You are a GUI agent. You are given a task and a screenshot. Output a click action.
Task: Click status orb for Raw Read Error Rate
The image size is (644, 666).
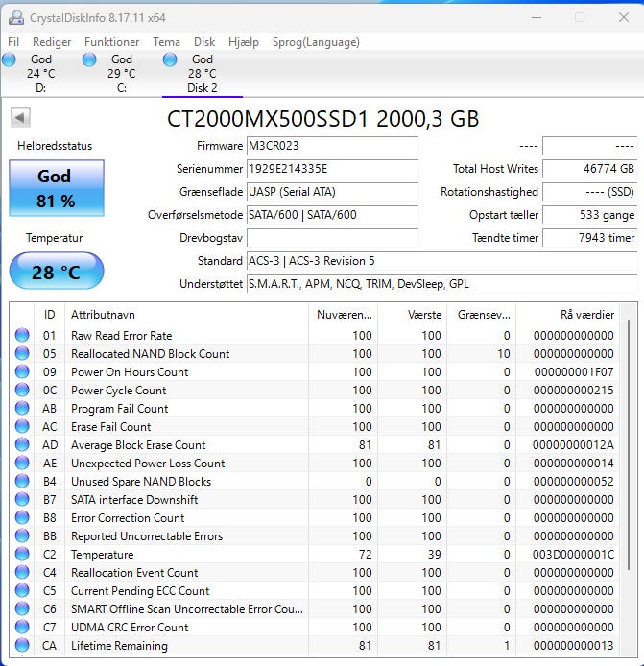(x=22, y=336)
